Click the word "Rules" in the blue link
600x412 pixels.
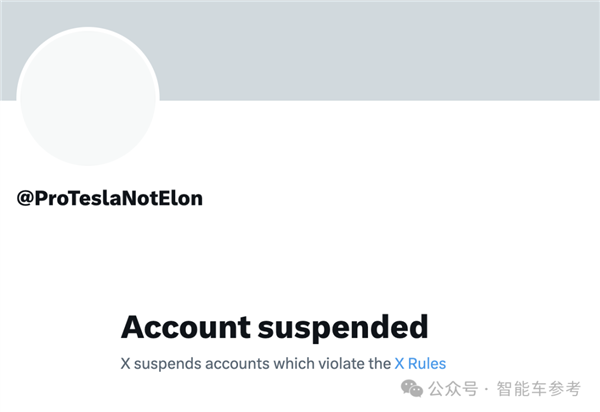[x=428, y=363]
